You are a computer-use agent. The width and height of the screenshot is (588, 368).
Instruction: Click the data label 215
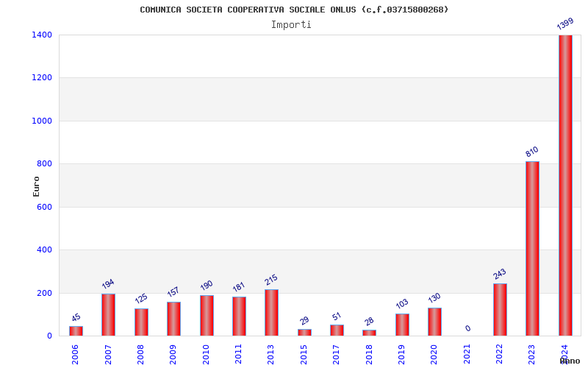271,280
